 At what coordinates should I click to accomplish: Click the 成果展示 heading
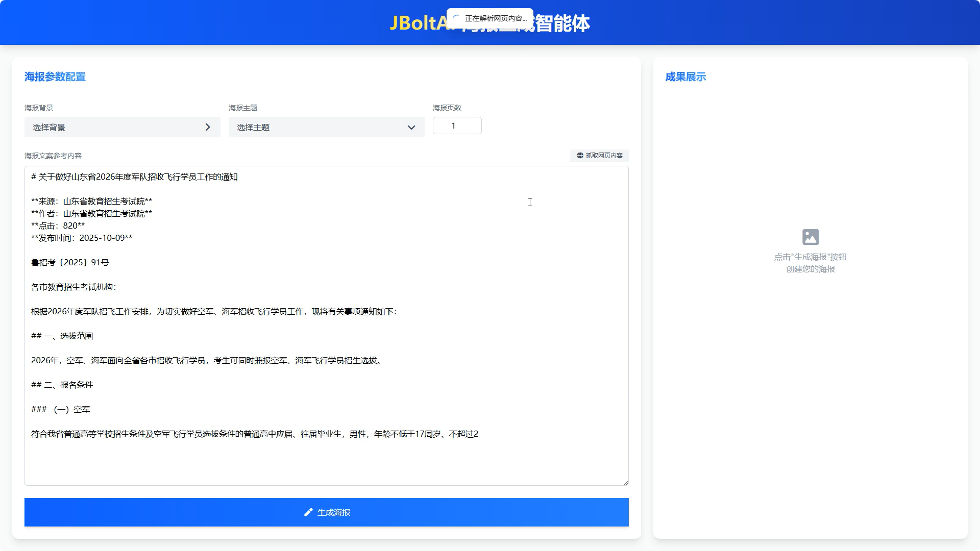coord(685,77)
